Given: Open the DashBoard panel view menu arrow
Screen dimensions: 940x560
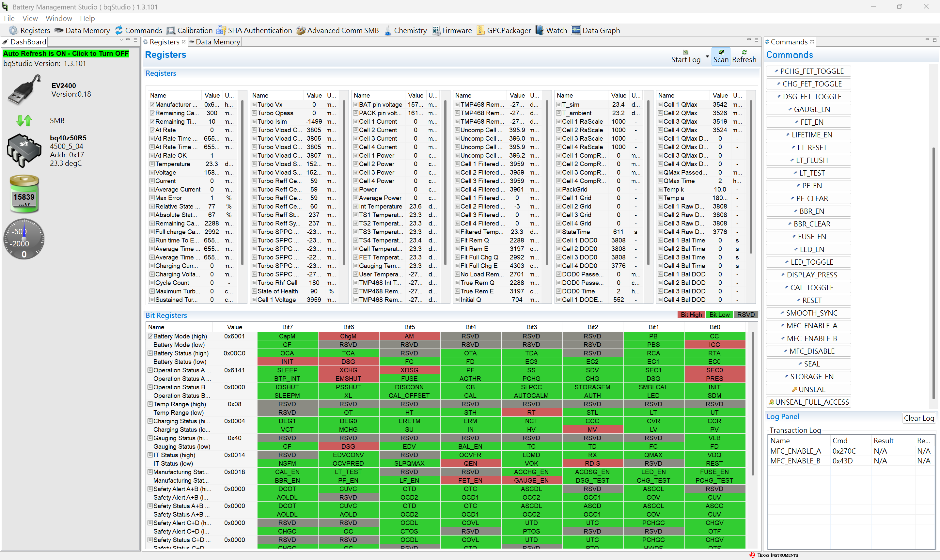Looking at the screenshot, I should tap(121, 39).
